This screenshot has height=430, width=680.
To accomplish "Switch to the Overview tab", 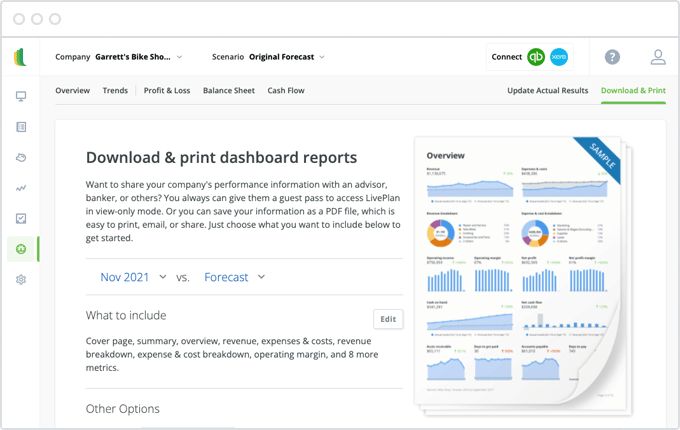I will pos(72,91).
